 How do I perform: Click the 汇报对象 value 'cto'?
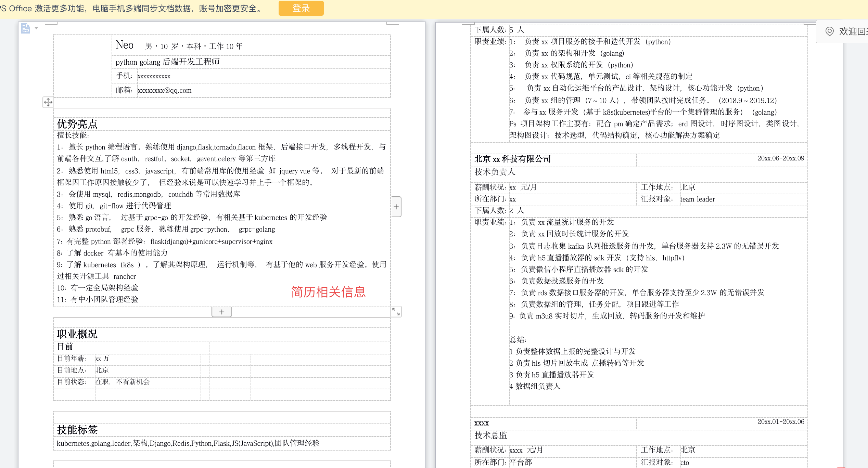tap(685, 463)
